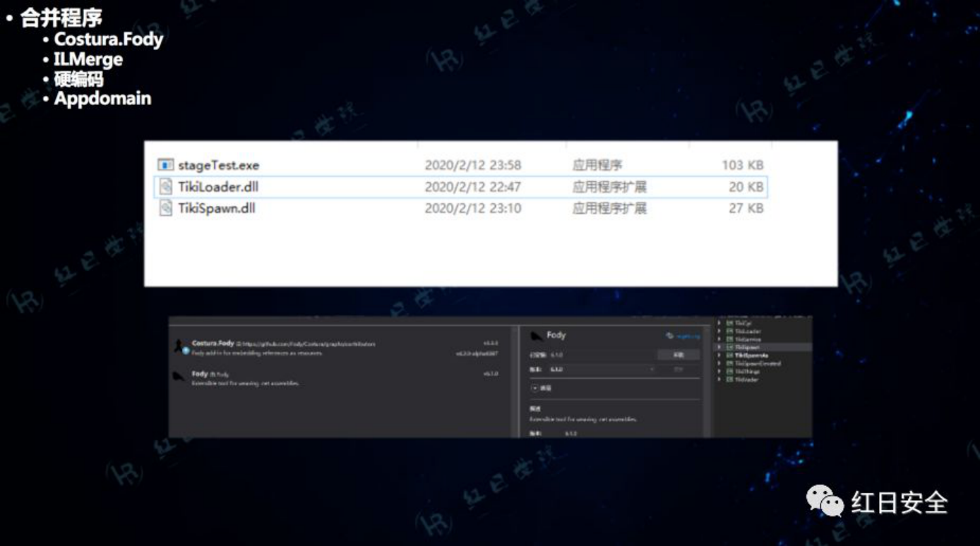The image size is (980, 546).
Task: Expand the TikiService project node
Action: point(719,339)
